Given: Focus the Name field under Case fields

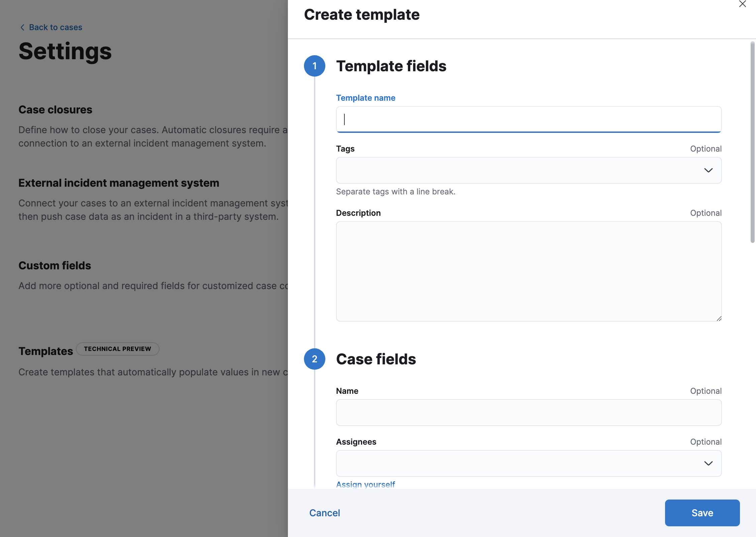Looking at the screenshot, I should (x=528, y=413).
